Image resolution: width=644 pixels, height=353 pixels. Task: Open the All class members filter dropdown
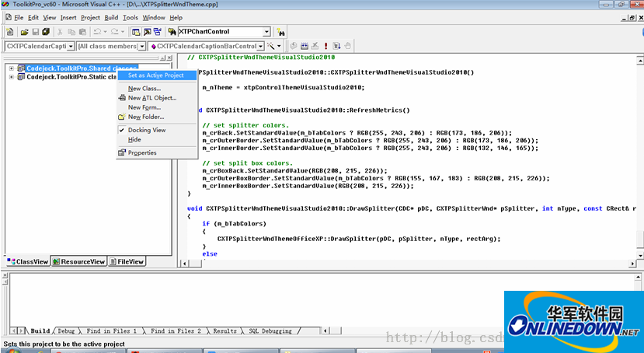pyautogui.click(x=142, y=47)
